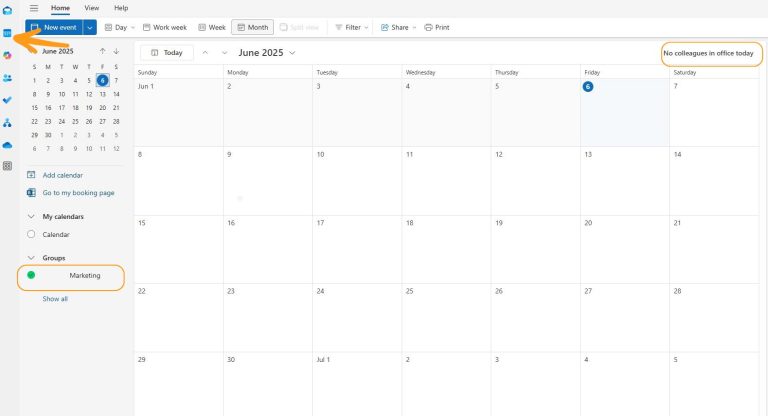Click the booking page icon

click(31, 193)
